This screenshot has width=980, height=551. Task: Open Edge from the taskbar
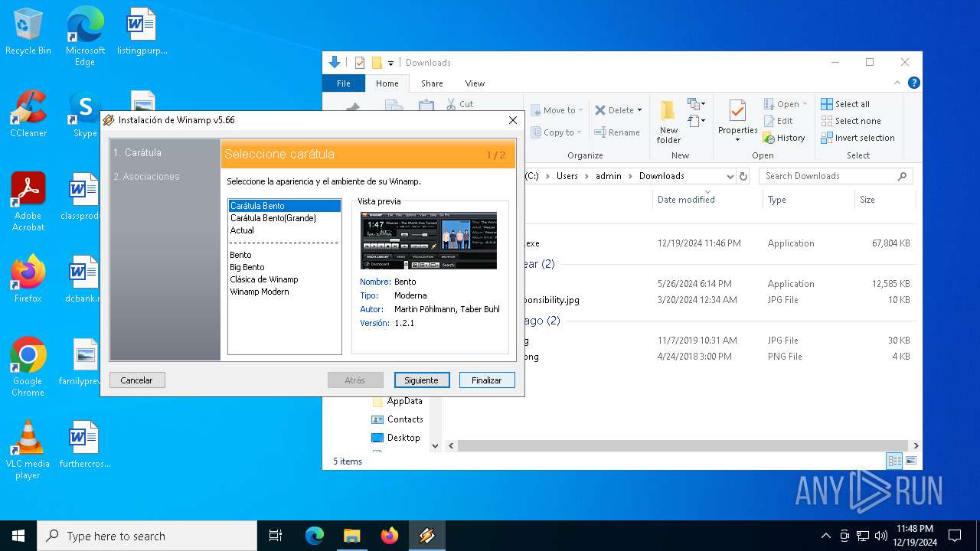315,536
